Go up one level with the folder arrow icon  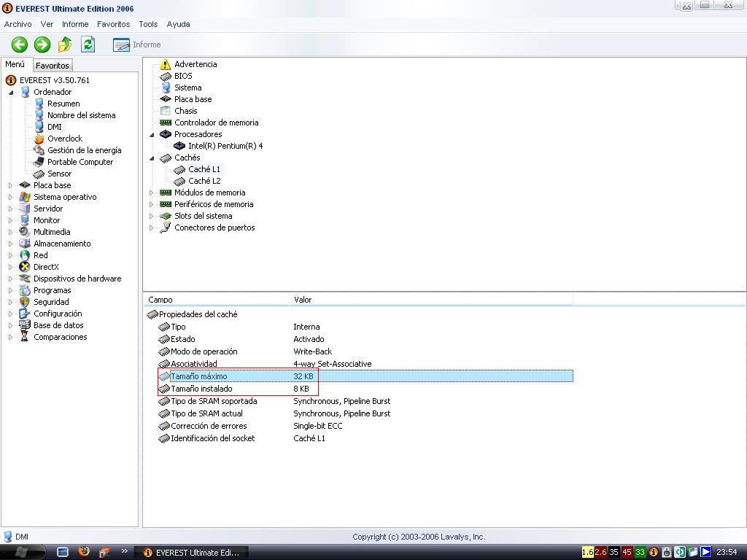pyautogui.click(x=65, y=44)
